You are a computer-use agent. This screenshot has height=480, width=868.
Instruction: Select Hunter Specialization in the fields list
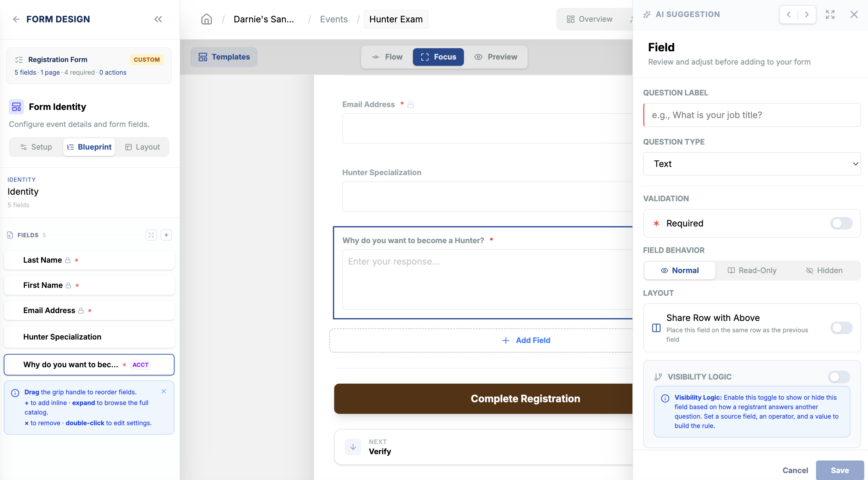pos(89,337)
